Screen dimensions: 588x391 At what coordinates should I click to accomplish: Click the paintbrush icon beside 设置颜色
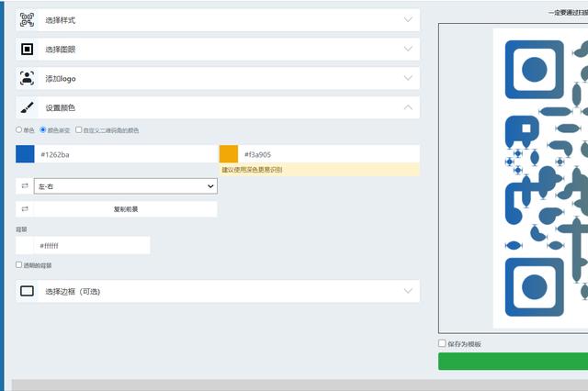[x=27, y=107]
